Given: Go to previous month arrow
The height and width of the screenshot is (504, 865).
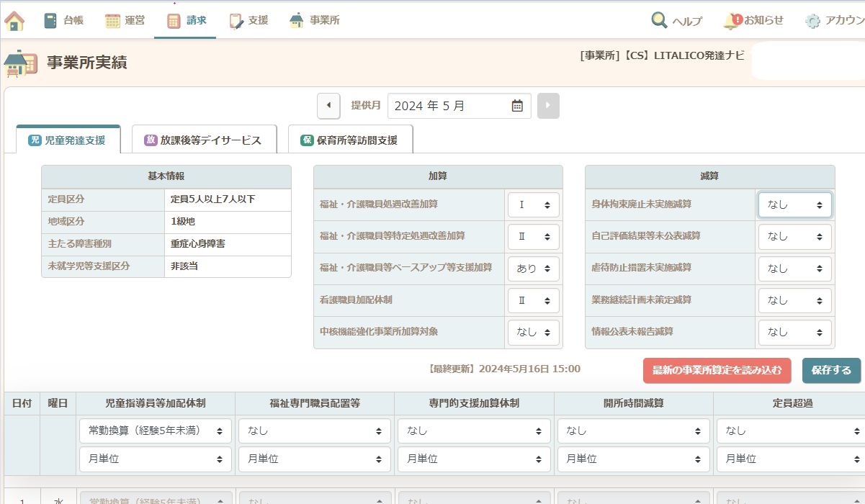Looking at the screenshot, I should (x=328, y=106).
